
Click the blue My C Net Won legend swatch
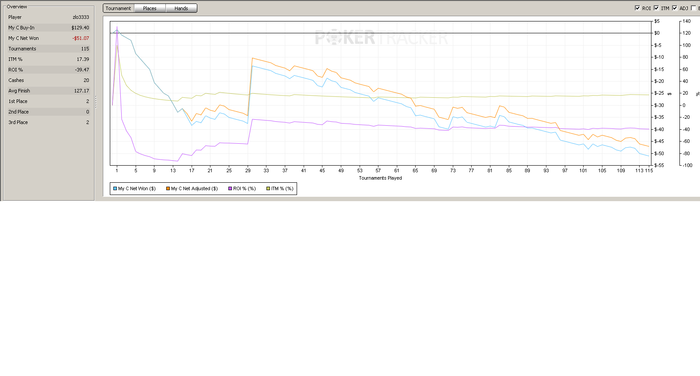click(x=115, y=188)
